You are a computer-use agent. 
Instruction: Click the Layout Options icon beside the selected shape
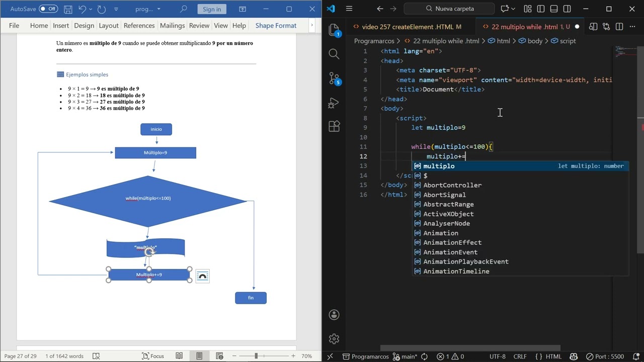pos(202,276)
